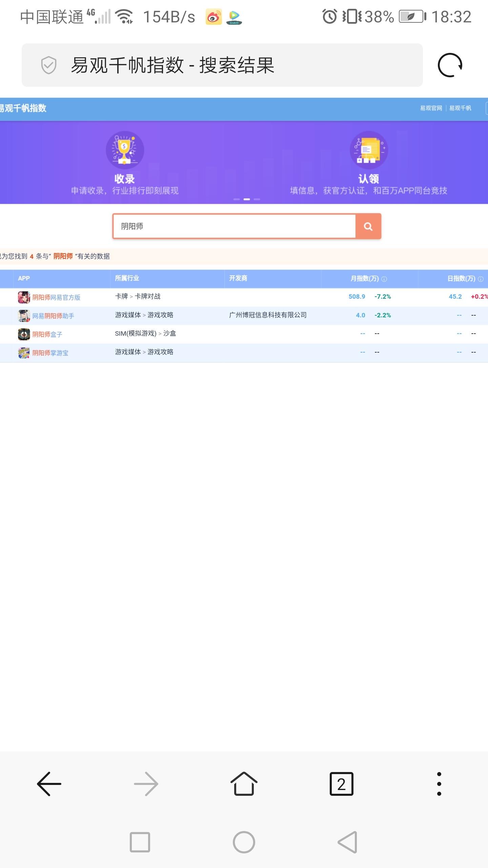Viewport: 488px width, 868px height.
Task: Go back with browser back arrow
Action: click(49, 784)
